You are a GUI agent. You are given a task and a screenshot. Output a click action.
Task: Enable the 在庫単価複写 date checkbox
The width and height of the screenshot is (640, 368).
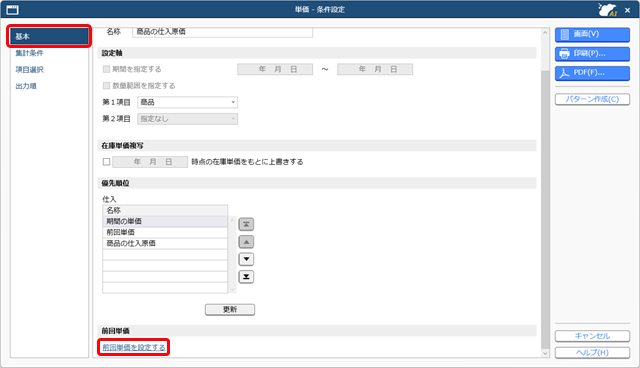pyautogui.click(x=107, y=162)
